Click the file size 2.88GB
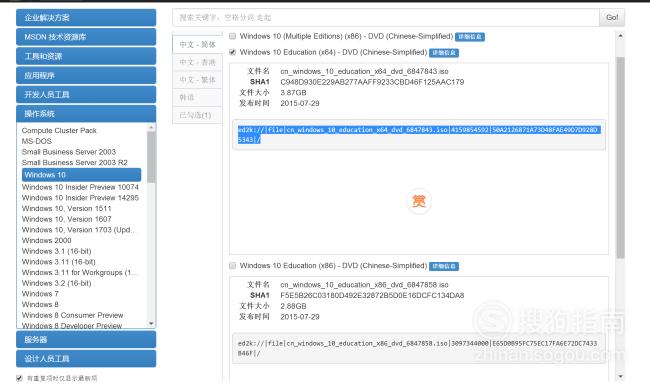 293,306
